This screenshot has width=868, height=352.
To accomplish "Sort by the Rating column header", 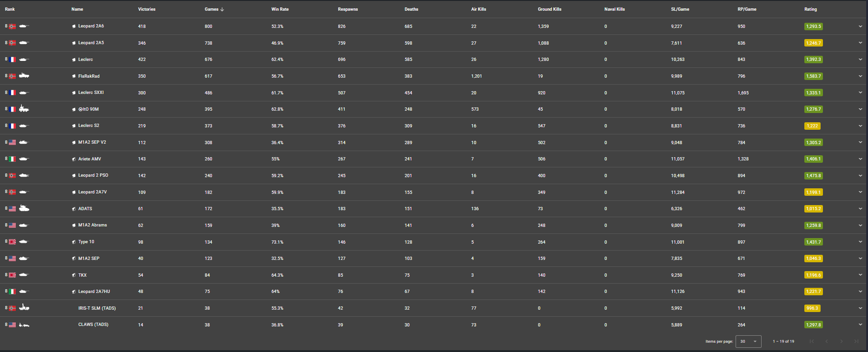I will click(x=810, y=9).
